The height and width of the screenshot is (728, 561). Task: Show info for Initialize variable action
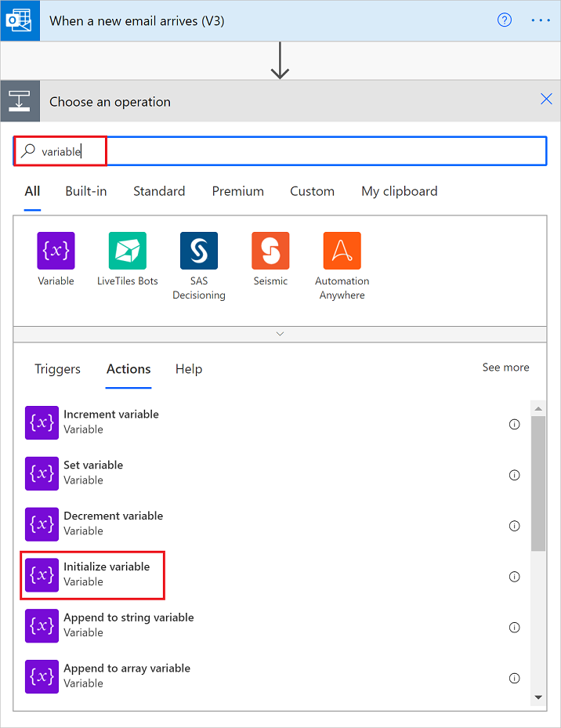point(514,576)
